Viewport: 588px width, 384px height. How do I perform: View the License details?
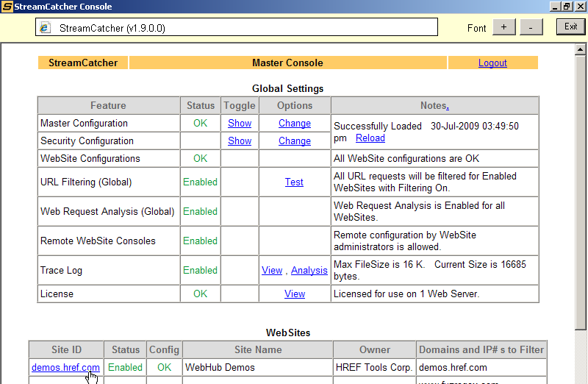tap(295, 294)
